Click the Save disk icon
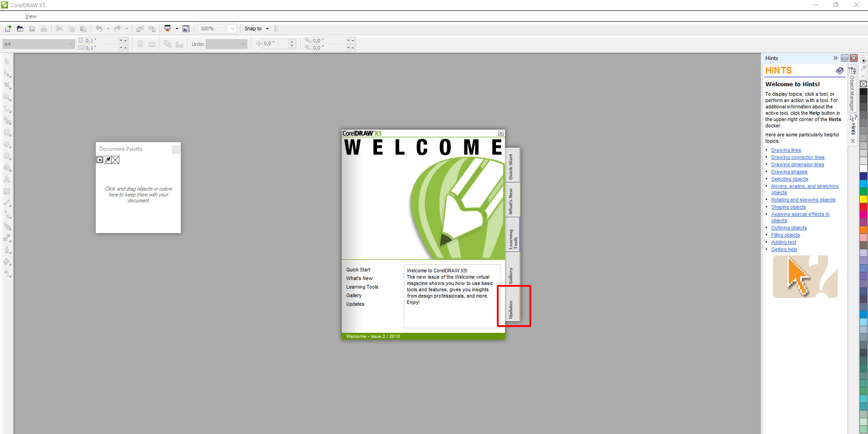The width and height of the screenshot is (868, 434). point(32,28)
